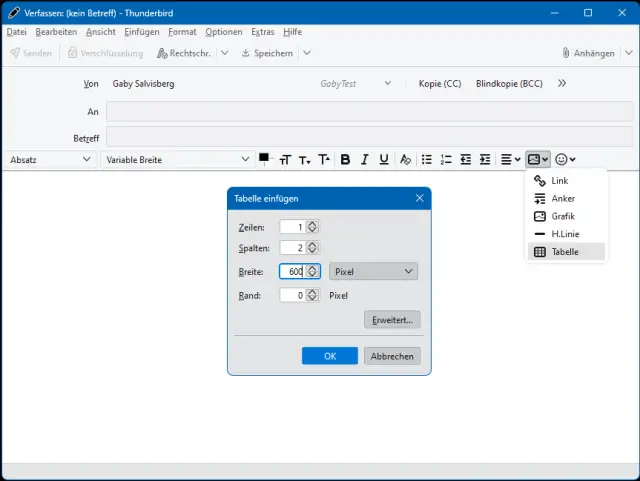
Task: Confirm table insertion with OK
Action: (331, 356)
